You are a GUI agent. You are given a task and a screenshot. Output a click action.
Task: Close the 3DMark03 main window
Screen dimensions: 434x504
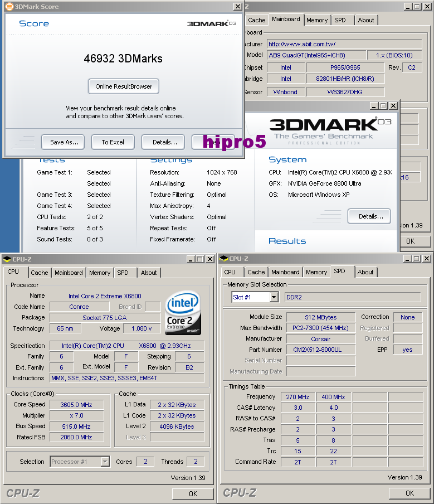(x=393, y=105)
